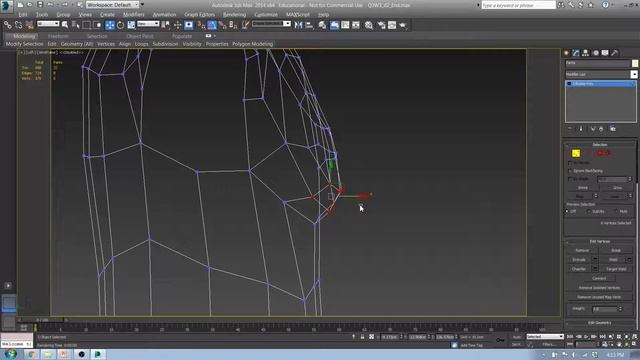Click the object color swatch beside name field
The image size is (640, 360).
click(x=635, y=63)
